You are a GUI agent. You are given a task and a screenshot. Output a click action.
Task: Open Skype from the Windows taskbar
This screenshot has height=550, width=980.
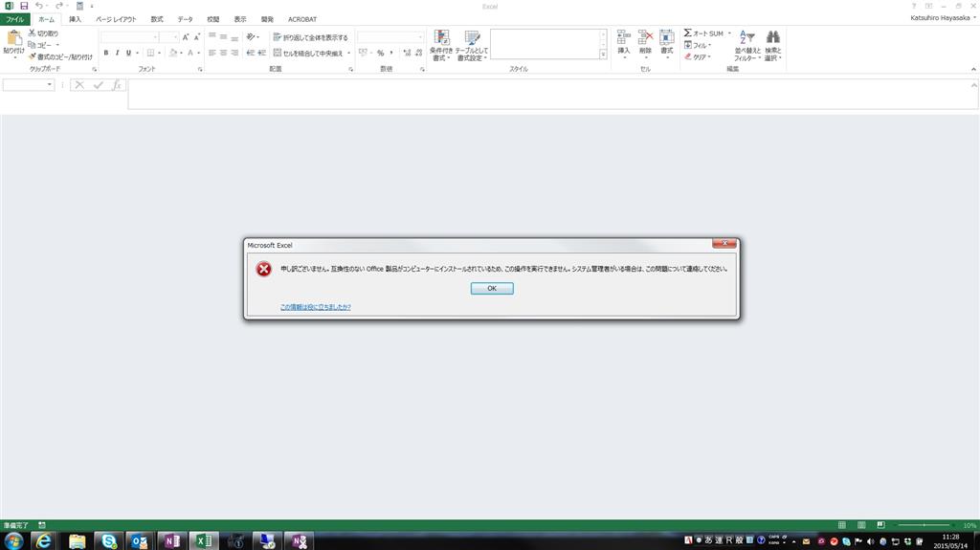(x=109, y=540)
